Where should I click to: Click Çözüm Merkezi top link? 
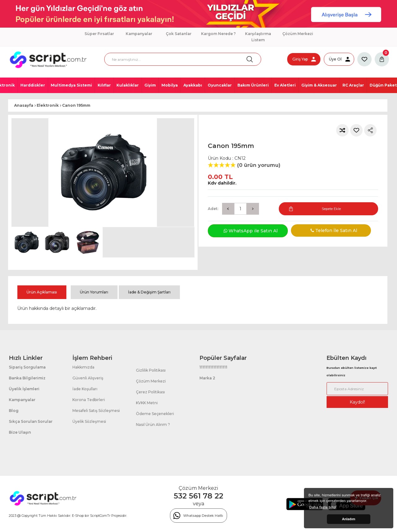298,34
